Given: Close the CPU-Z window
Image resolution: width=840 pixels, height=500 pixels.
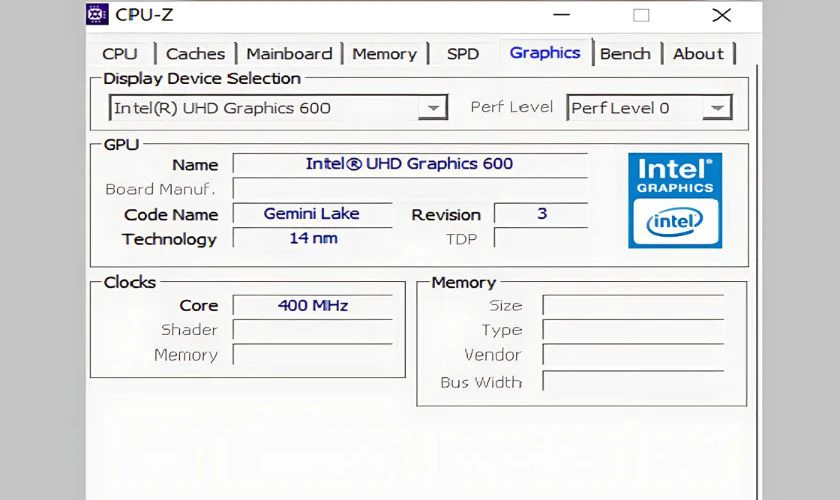Looking at the screenshot, I should click(722, 15).
